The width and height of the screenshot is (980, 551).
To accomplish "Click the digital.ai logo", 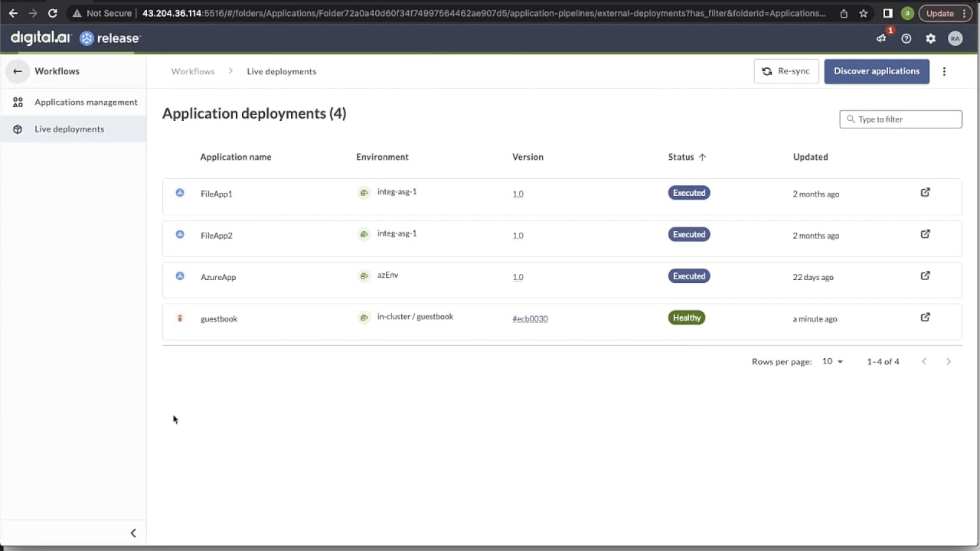I will click(x=41, y=37).
